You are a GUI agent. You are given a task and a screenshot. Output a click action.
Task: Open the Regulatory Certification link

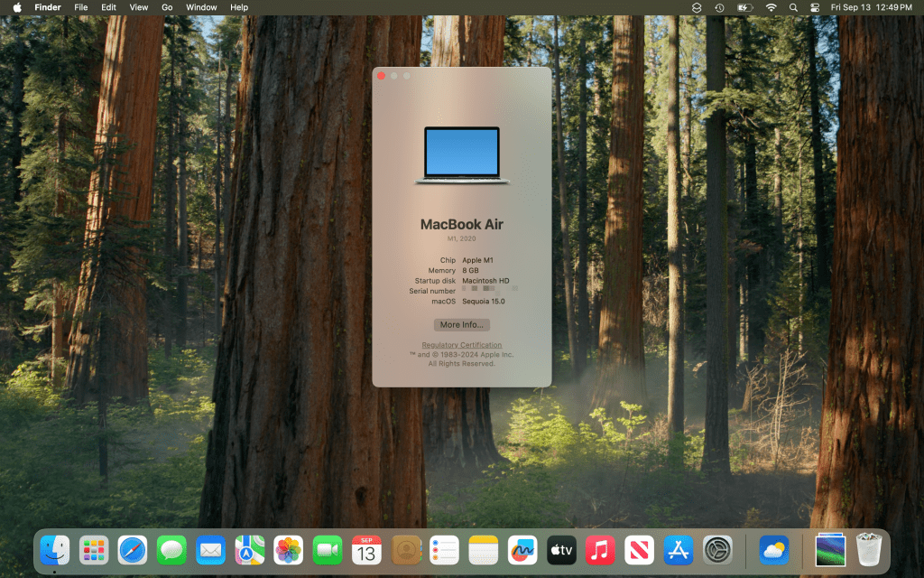point(461,345)
